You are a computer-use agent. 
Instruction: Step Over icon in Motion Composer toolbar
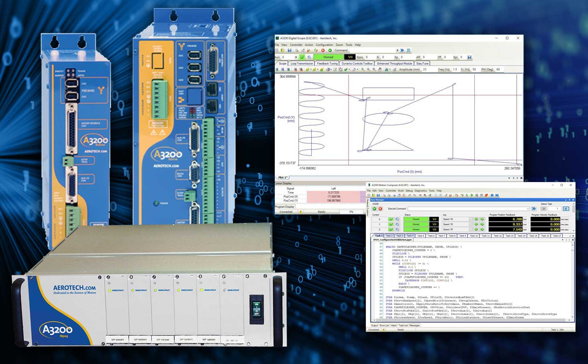coord(497,195)
